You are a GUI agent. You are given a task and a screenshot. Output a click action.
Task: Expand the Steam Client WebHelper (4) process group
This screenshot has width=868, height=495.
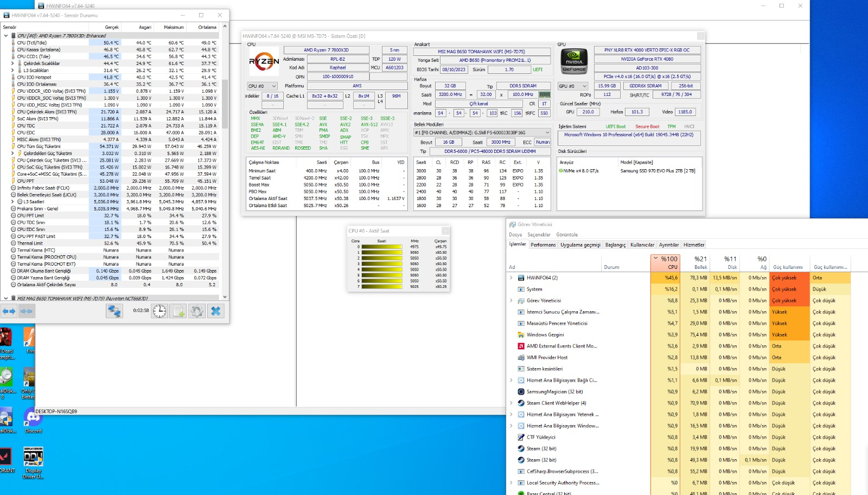[511, 403]
